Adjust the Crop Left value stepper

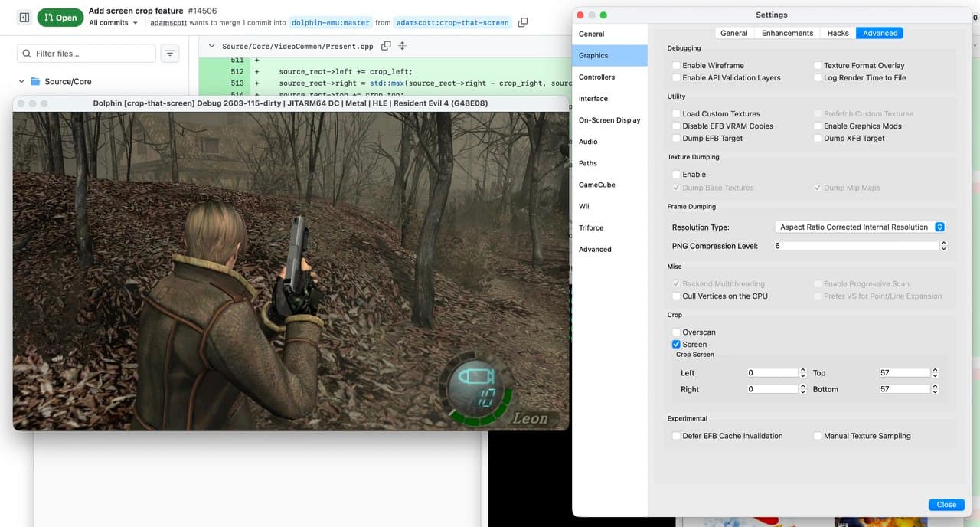[x=802, y=373]
